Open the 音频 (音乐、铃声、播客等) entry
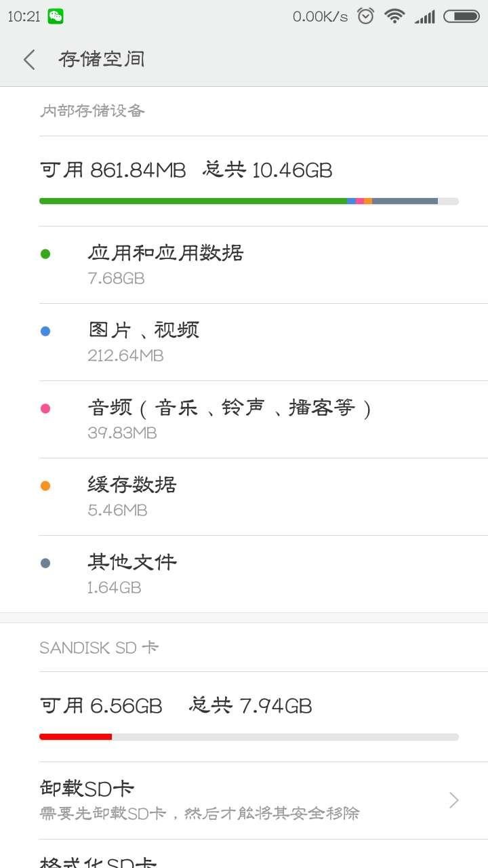488x868 pixels. (x=244, y=420)
